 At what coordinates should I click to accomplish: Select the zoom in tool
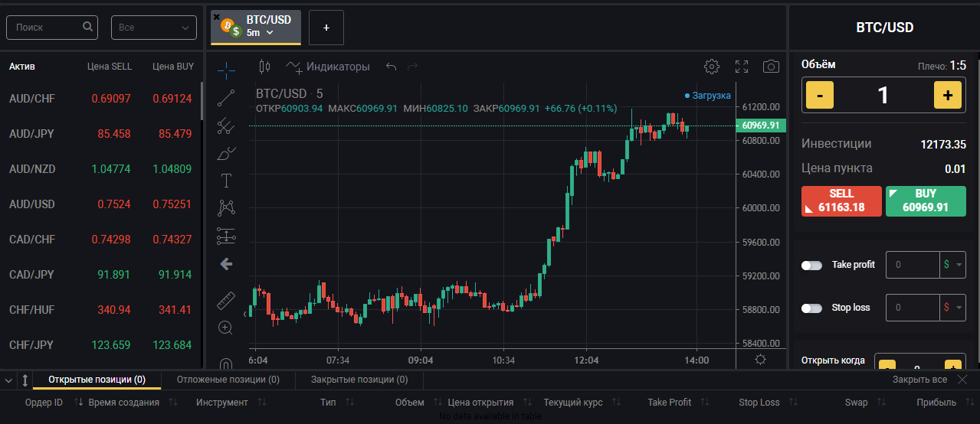point(226,328)
